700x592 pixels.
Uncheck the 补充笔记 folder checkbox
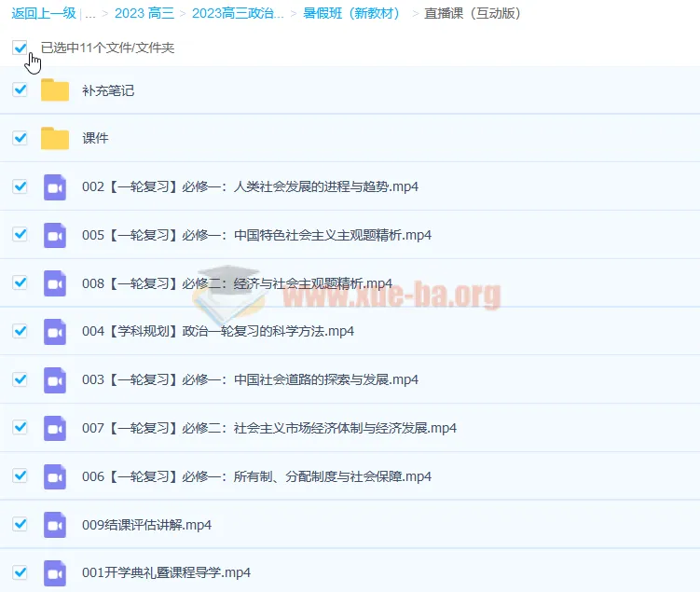click(x=20, y=90)
